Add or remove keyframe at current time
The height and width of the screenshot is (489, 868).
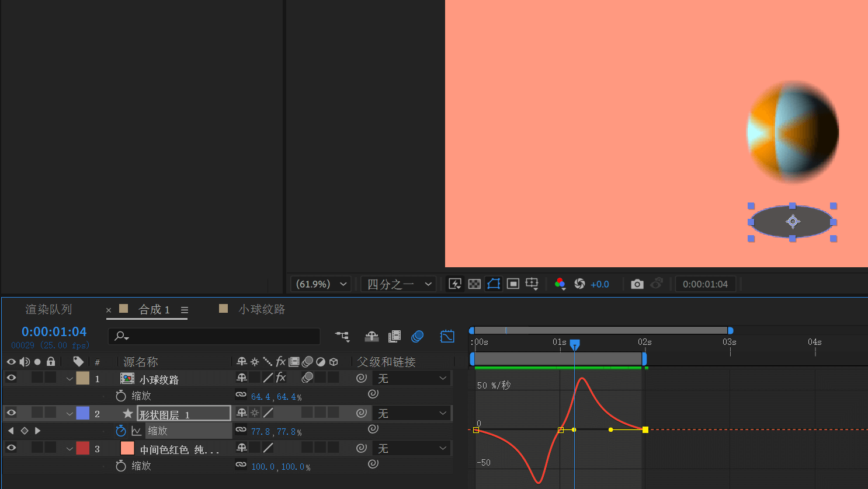point(25,431)
